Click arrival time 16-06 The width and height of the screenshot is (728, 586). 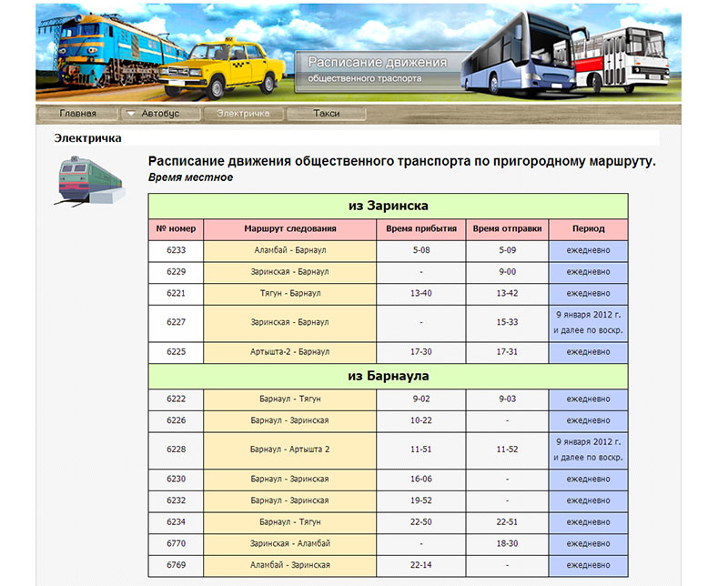click(421, 480)
